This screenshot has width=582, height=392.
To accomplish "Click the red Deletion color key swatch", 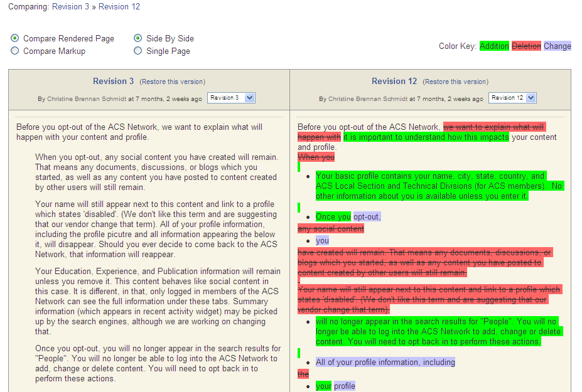I will 526,46.
